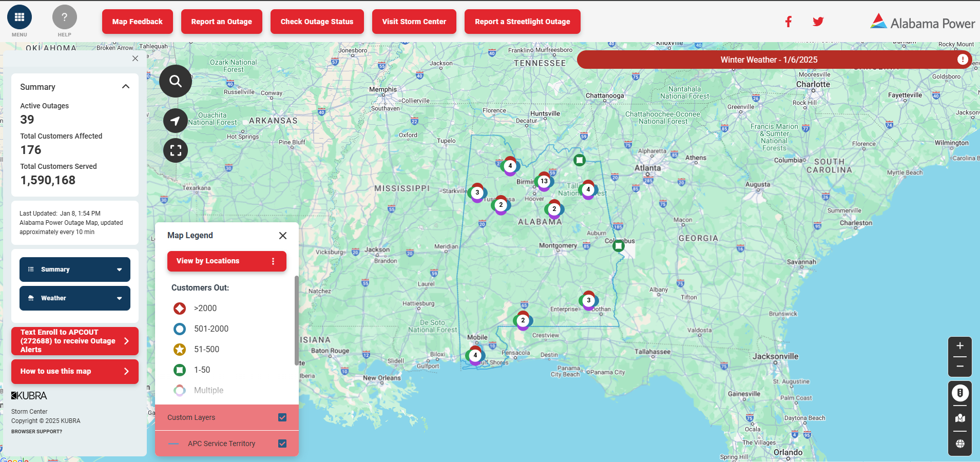
Task: Open Alabama Power's Twitter page icon
Action: pos(818,22)
